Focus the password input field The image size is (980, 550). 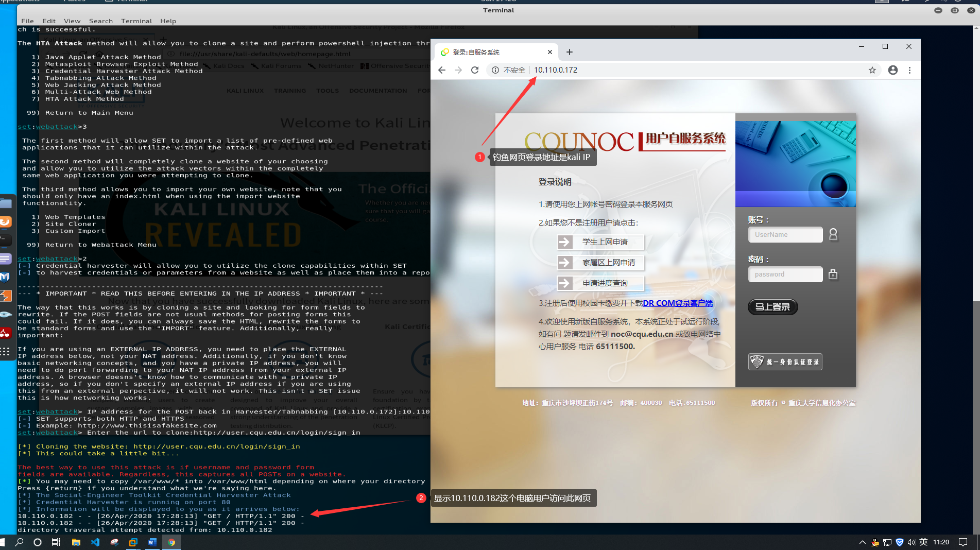pyautogui.click(x=785, y=274)
